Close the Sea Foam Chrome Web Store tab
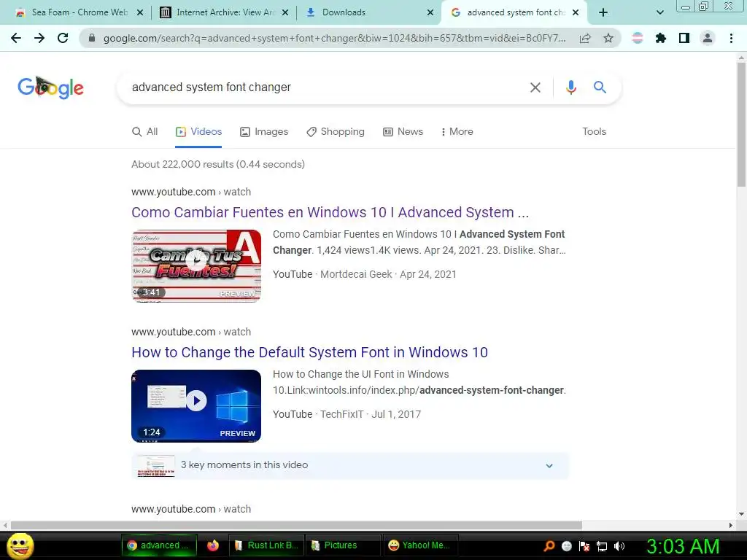The height and width of the screenshot is (560, 747). 140,12
